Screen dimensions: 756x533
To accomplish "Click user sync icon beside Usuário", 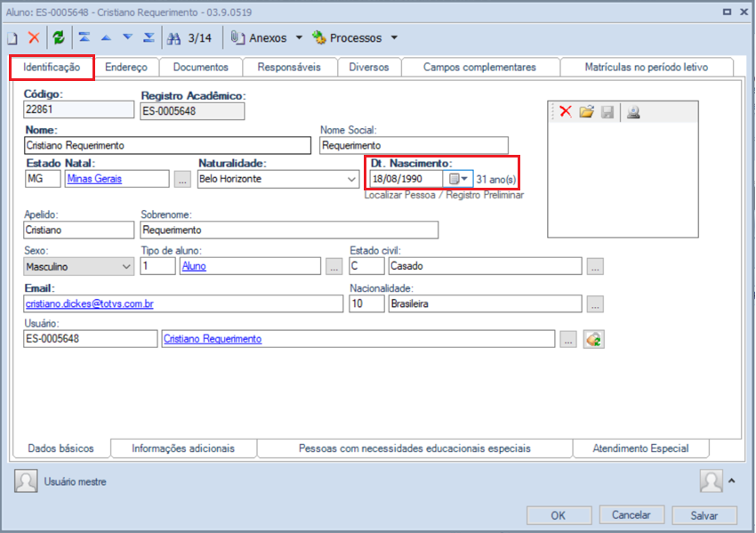I will point(593,340).
